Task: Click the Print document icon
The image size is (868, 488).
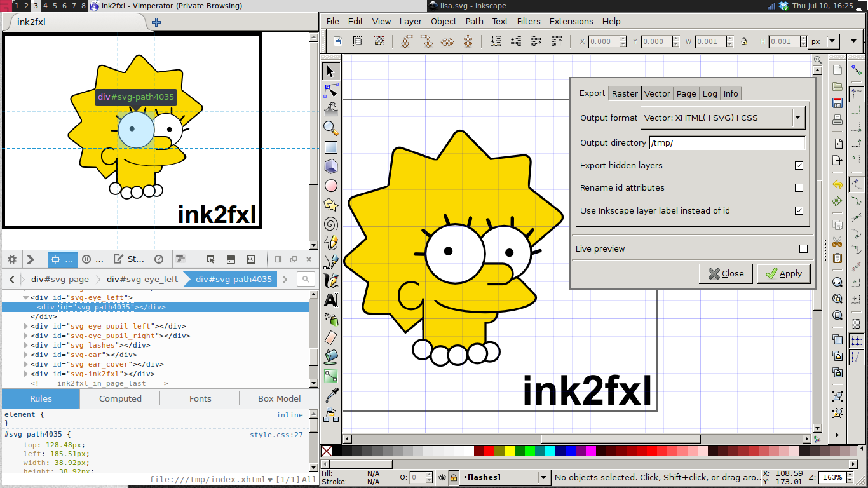Action: coord(837,119)
